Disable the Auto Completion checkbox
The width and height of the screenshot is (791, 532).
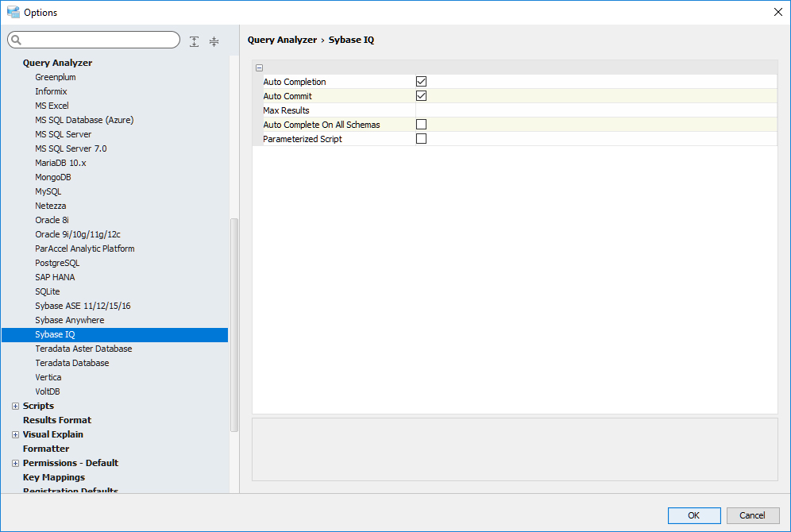click(422, 82)
